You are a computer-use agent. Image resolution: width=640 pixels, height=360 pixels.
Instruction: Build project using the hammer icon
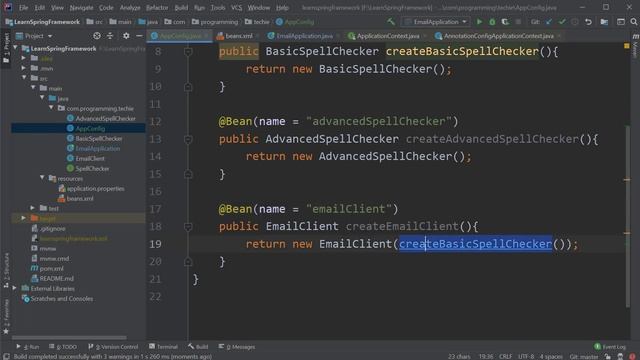click(391, 22)
